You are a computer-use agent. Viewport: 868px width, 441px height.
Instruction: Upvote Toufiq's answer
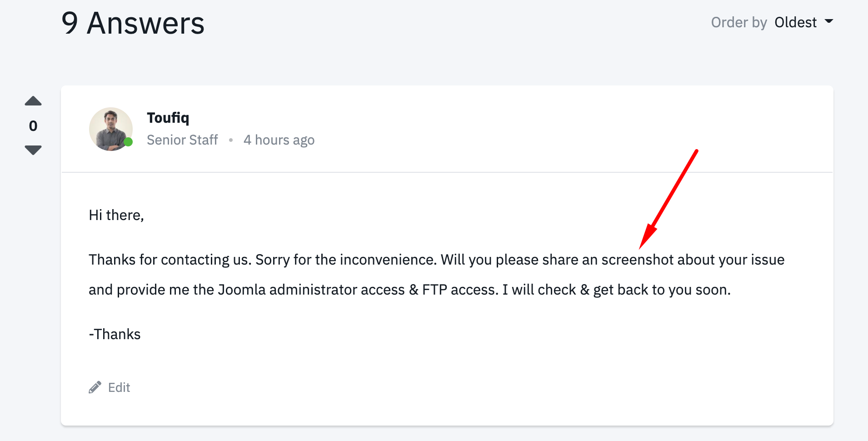point(33,101)
